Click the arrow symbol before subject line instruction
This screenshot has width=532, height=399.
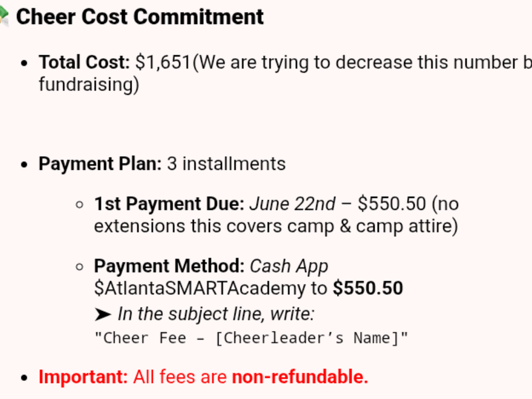pos(102,314)
